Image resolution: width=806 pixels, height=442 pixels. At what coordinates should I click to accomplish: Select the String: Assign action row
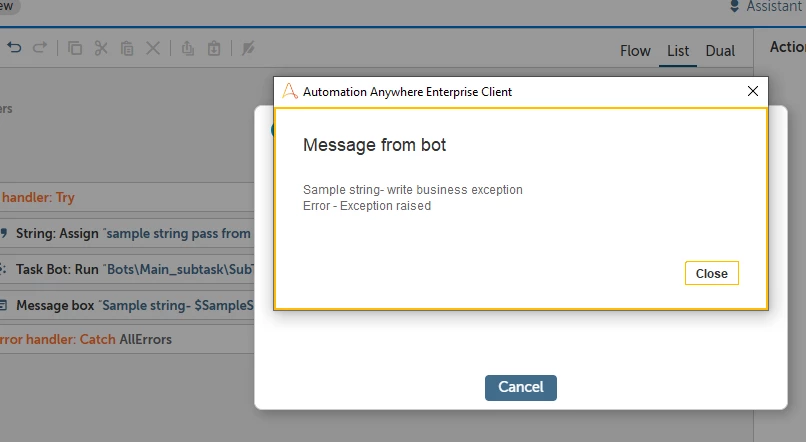pyautogui.click(x=127, y=233)
